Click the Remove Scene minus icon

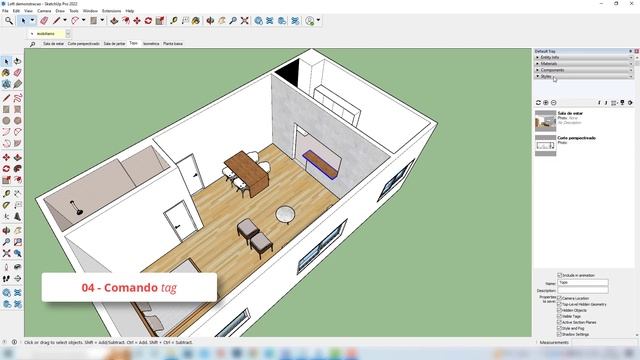point(553,103)
